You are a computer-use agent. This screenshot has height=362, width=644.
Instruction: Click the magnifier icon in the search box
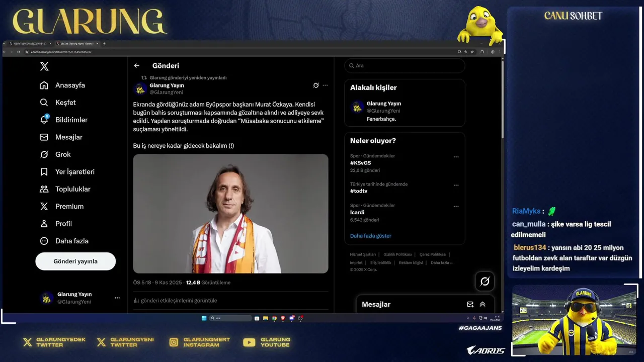point(351,66)
